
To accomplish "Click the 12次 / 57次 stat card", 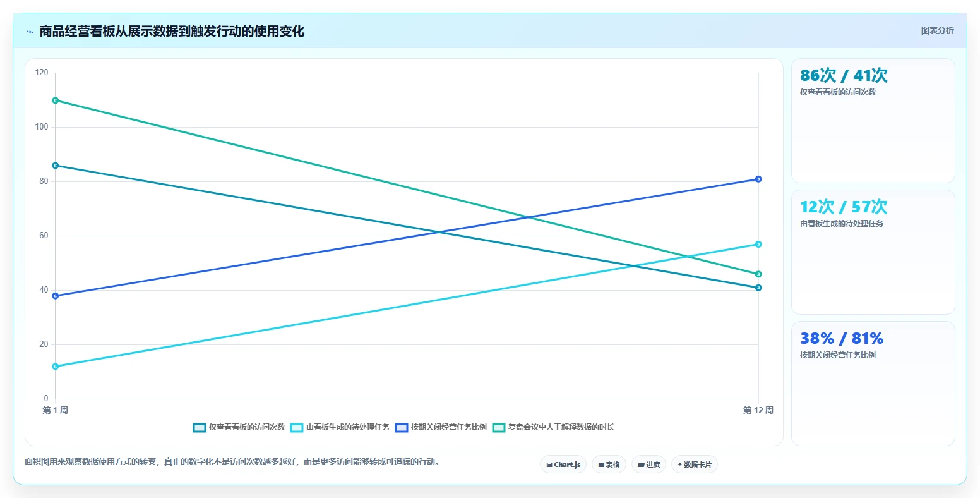I will coord(873,252).
